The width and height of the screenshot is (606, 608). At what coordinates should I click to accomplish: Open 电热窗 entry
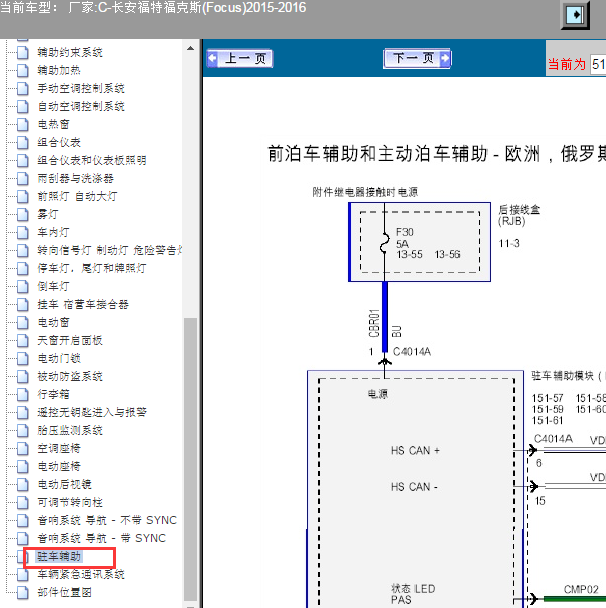pos(54,124)
